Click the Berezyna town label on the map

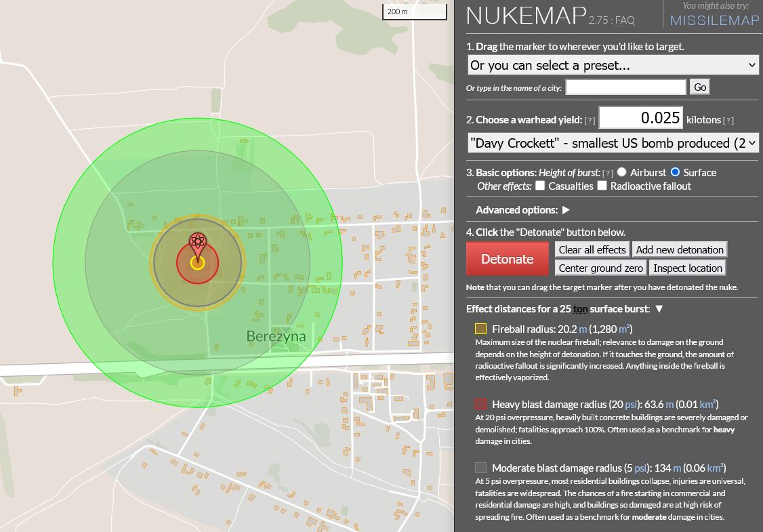click(x=276, y=336)
